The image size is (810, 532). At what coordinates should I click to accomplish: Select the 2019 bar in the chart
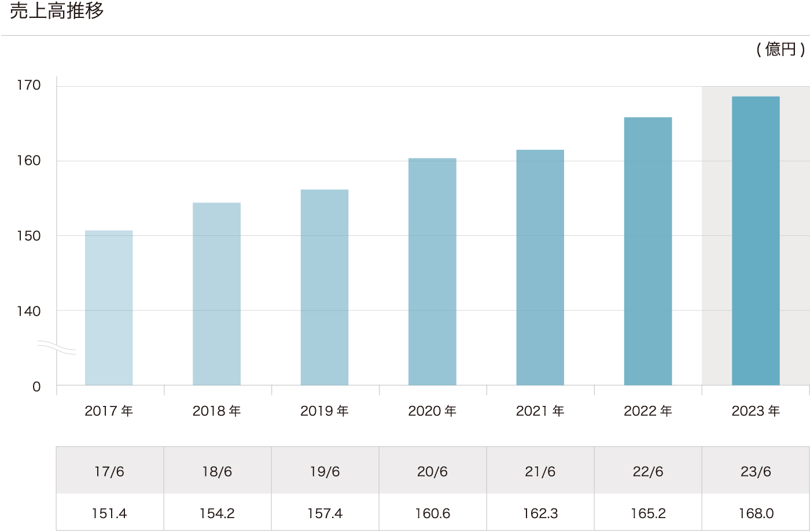(325, 287)
